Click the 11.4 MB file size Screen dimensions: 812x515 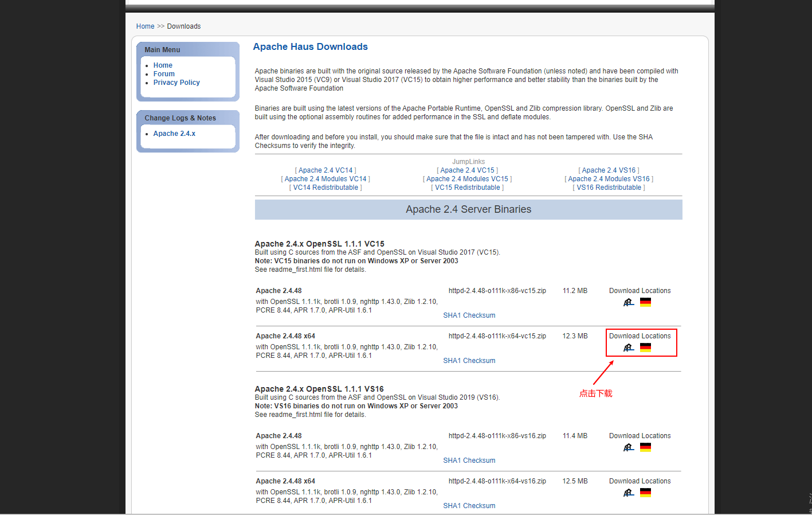[575, 436]
